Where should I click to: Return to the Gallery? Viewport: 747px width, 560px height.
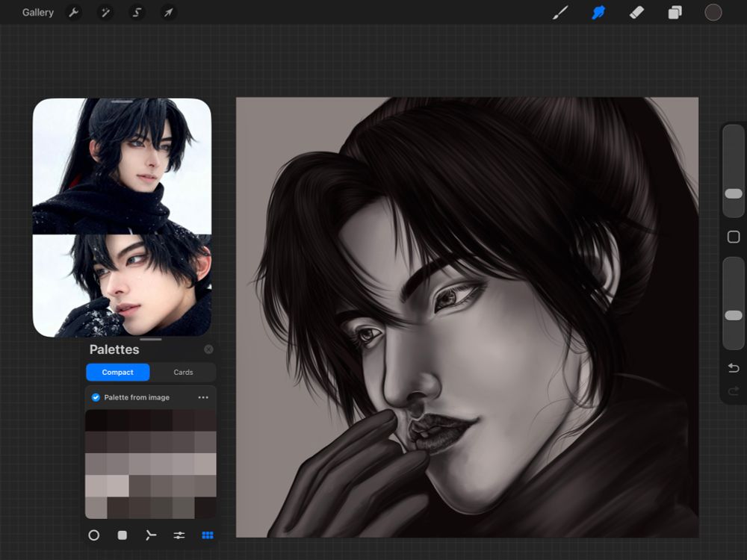click(x=38, y=13)
